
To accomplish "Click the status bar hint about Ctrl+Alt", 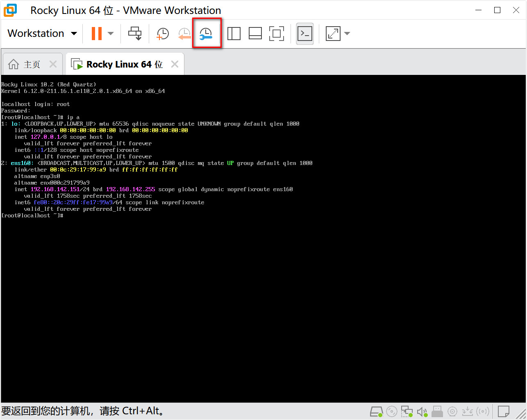I will pos(83,411).
